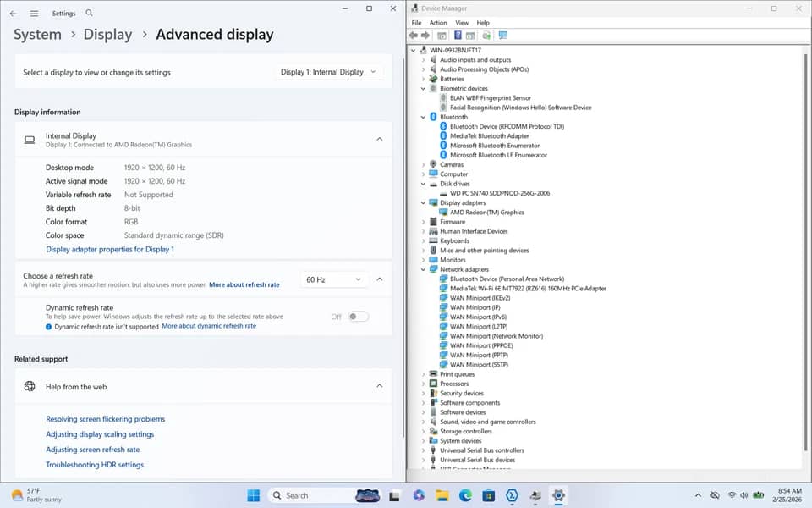Click the Help icon in Device Manager toolbar
812x508 pixels.
458,36
